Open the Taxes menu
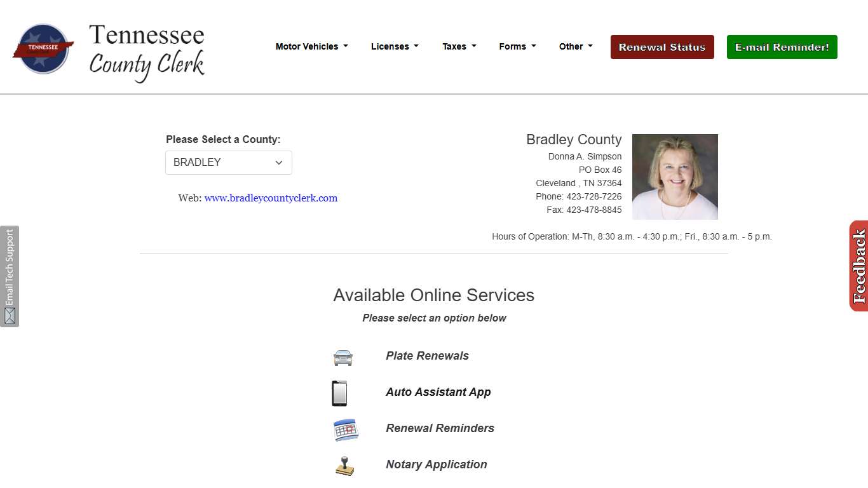 tap(459, 46)
